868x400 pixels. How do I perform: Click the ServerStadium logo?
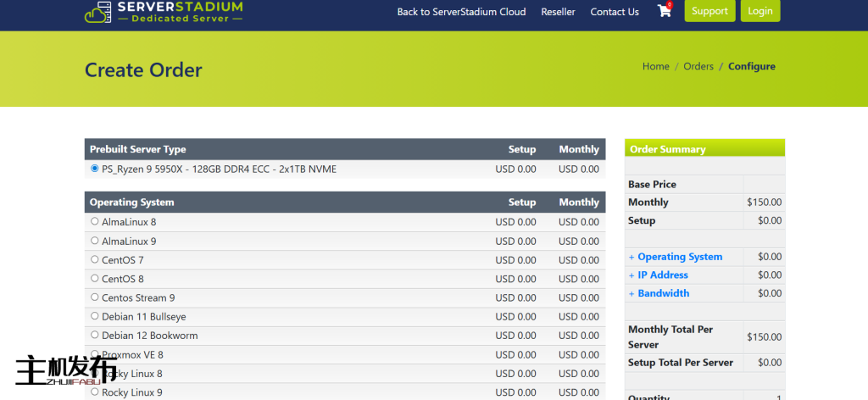click(163, 11)
